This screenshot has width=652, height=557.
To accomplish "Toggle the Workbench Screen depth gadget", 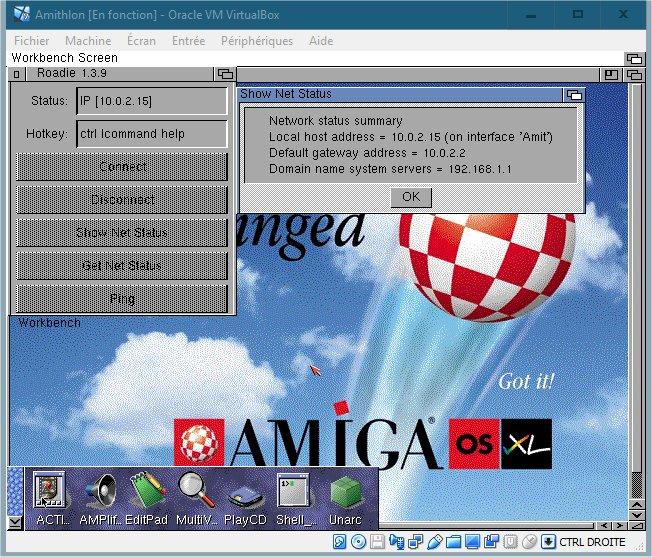I will [632, 59].
